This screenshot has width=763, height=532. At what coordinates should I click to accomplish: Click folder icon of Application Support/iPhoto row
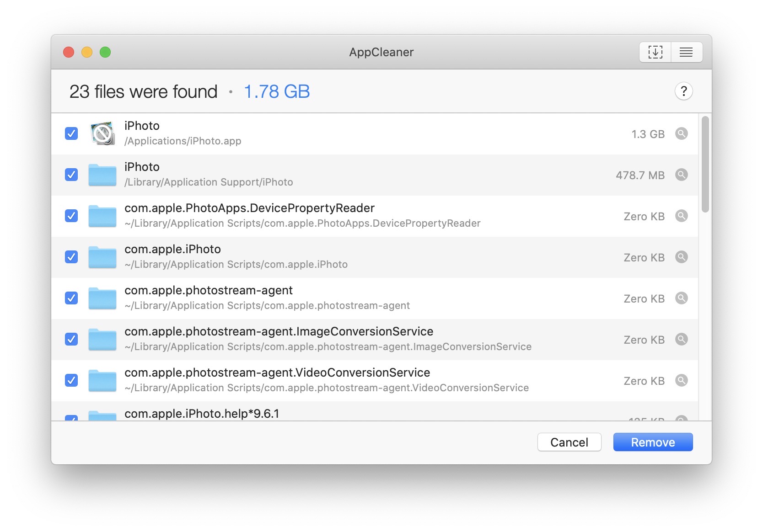(102, 175)
